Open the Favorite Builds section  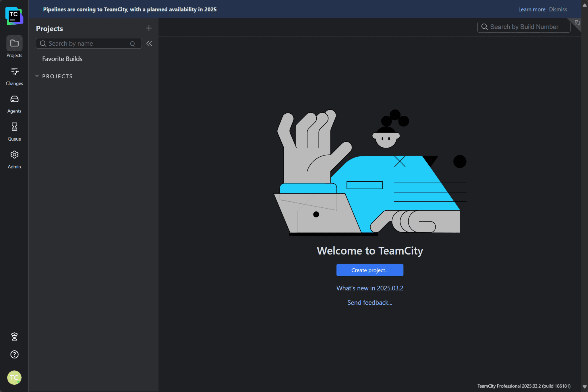pyautogui.click(x=62, y=59)
